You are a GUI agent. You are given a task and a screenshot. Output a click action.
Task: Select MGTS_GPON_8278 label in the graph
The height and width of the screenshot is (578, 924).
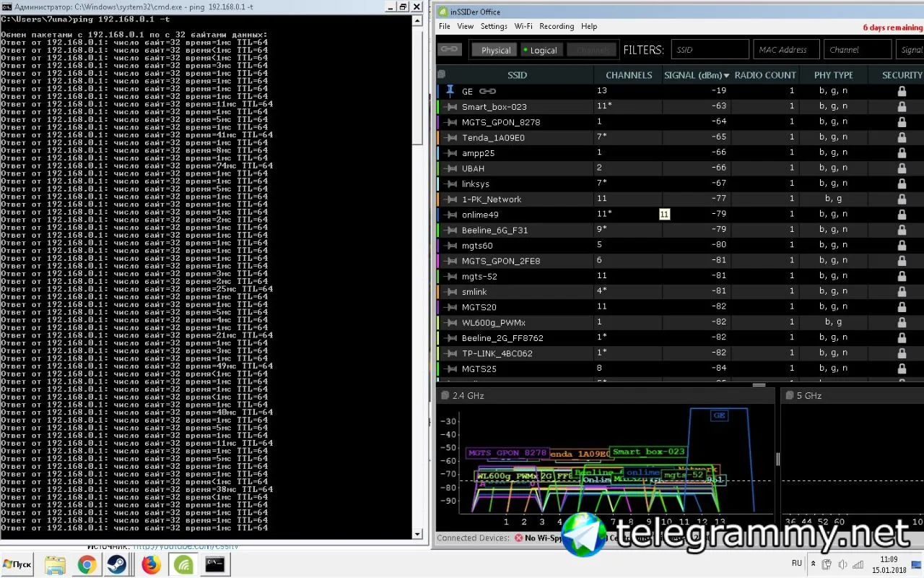click(x=507, y=453)
